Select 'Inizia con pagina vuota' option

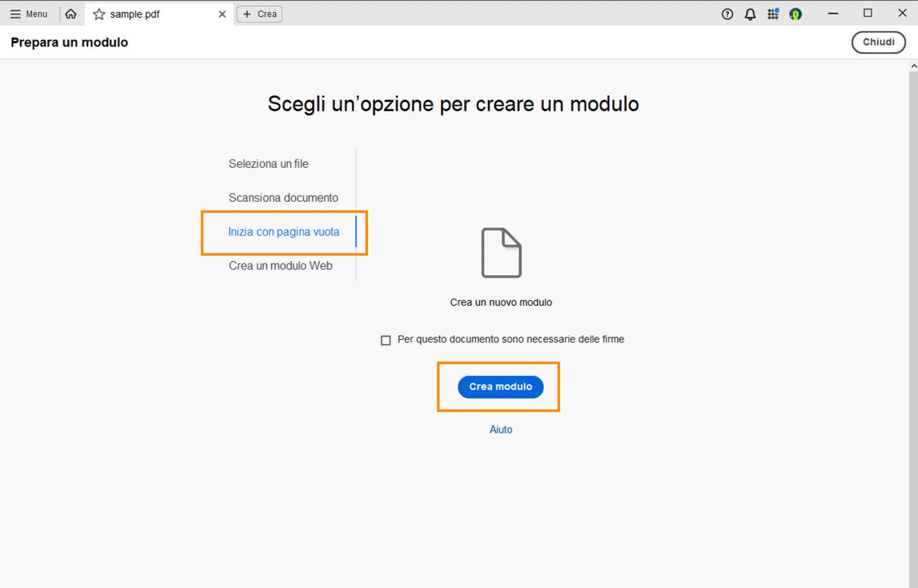(284, 232)
